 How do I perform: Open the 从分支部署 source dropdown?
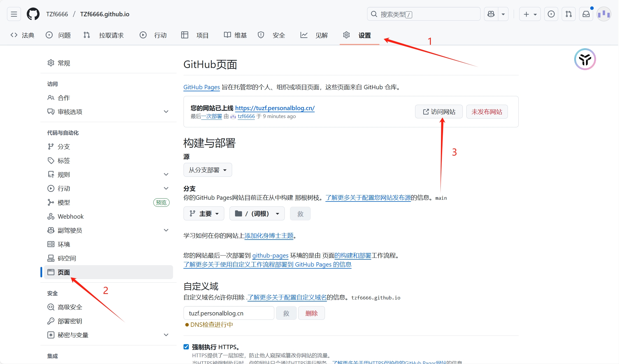[207, 170]
